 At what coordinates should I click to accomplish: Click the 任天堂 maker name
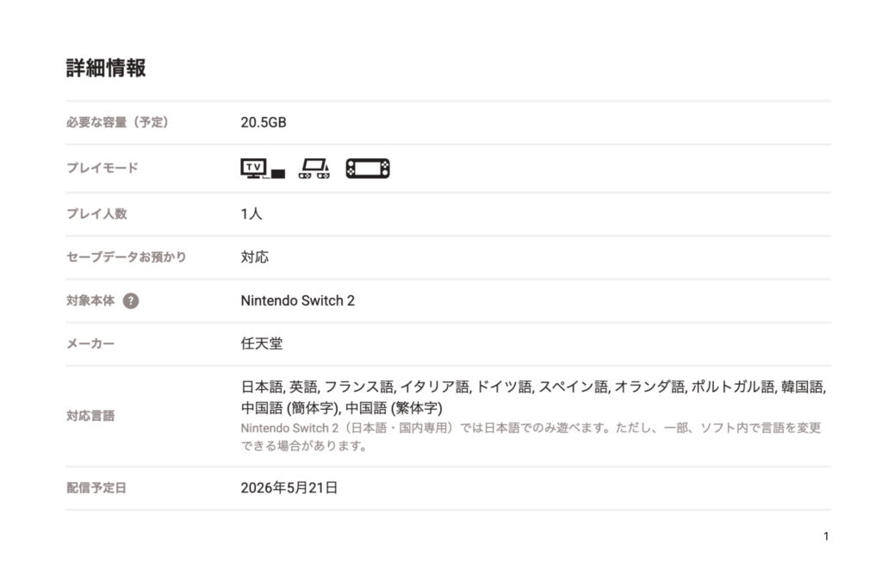[261, 344]
